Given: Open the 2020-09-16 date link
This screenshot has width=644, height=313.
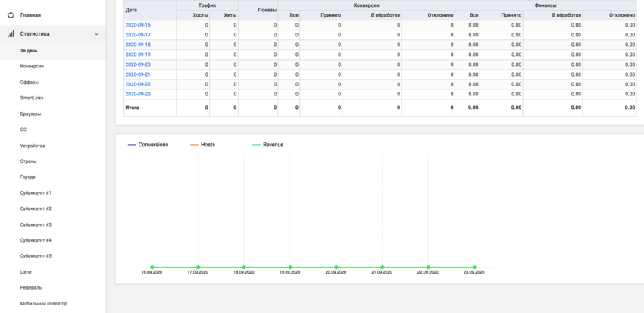Looking at the screenshot, I should point(138,25).
